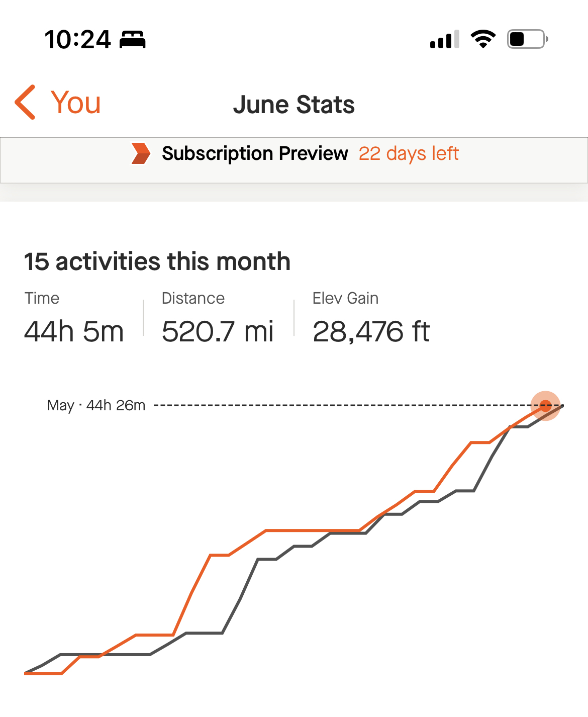
Task: Tap the battery status icon
Action: pyautogui.click(x=528, y=39)
